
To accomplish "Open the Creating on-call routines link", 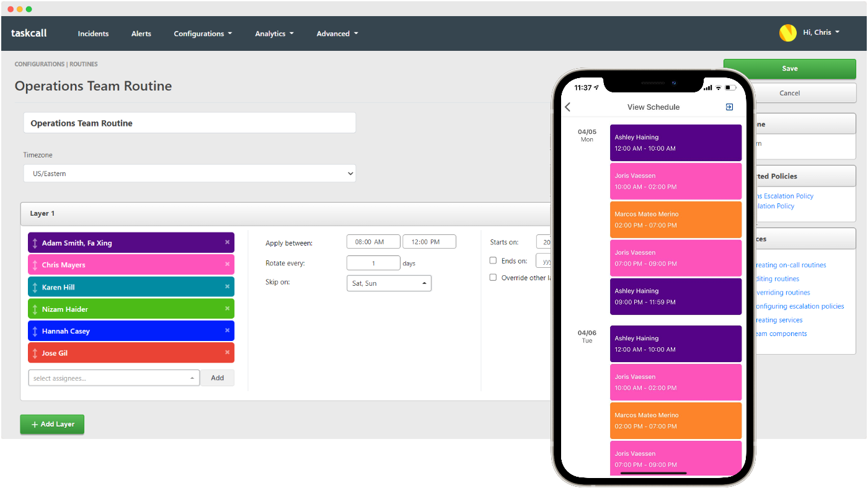I will (790, 265).
